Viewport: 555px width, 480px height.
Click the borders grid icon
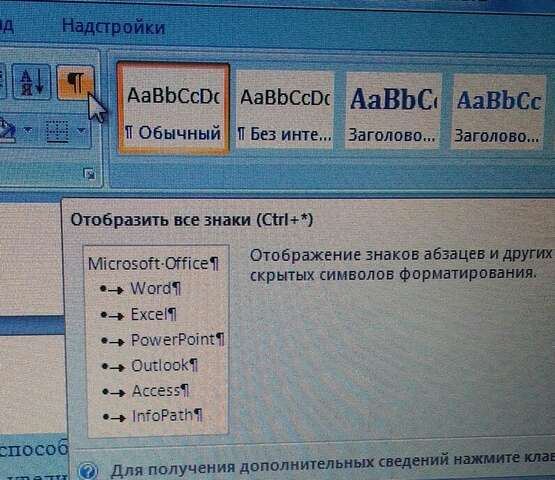tap(58, 132)
